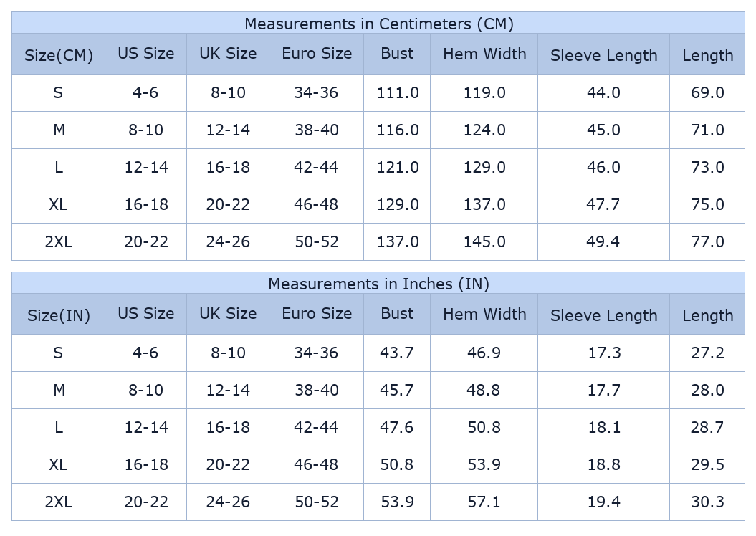Select the hem width value 124.0
Image resolution: width=756 pixels, height=536 pixels.
pos(484,130)
